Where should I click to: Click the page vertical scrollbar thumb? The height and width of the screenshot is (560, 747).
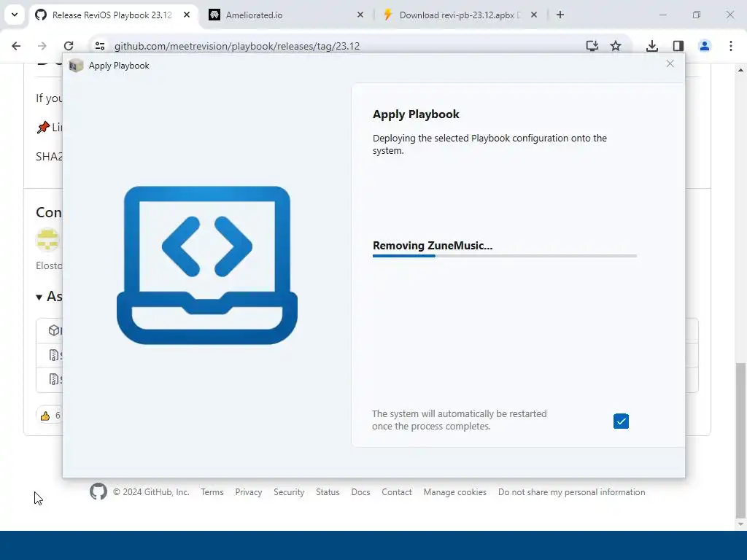point(740,440)
